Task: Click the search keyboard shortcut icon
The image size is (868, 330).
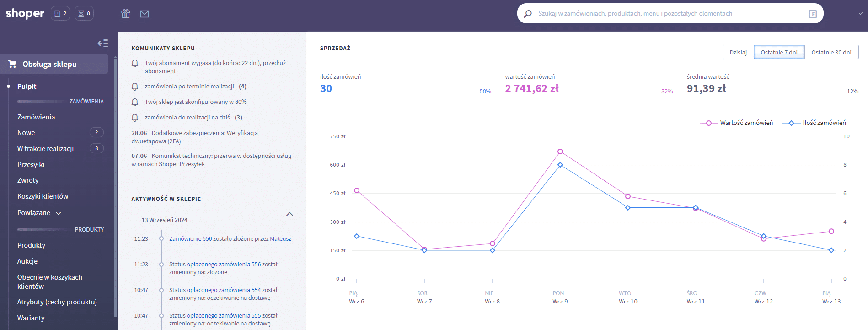Action: pos(813,14)
